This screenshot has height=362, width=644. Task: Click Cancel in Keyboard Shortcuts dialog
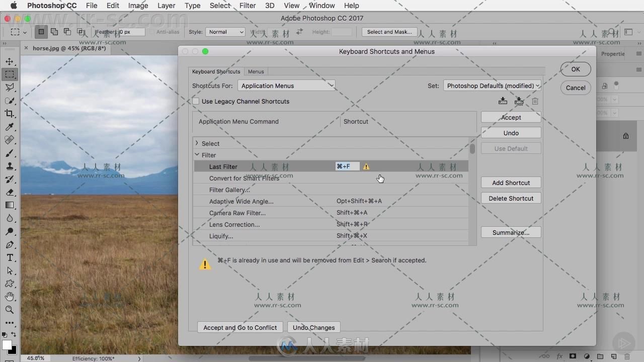pyautogui.click(x=576, y=87)
